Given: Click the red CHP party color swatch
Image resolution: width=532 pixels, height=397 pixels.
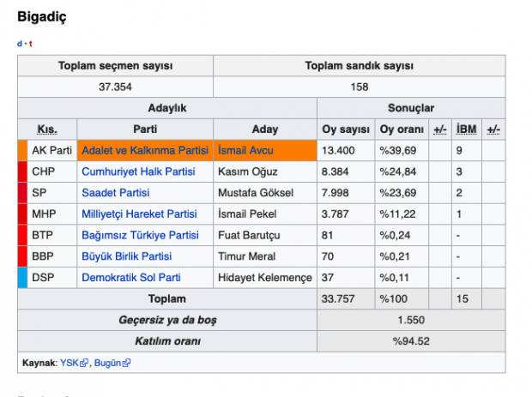Looking at the screenshot, I should click(22, 171).
